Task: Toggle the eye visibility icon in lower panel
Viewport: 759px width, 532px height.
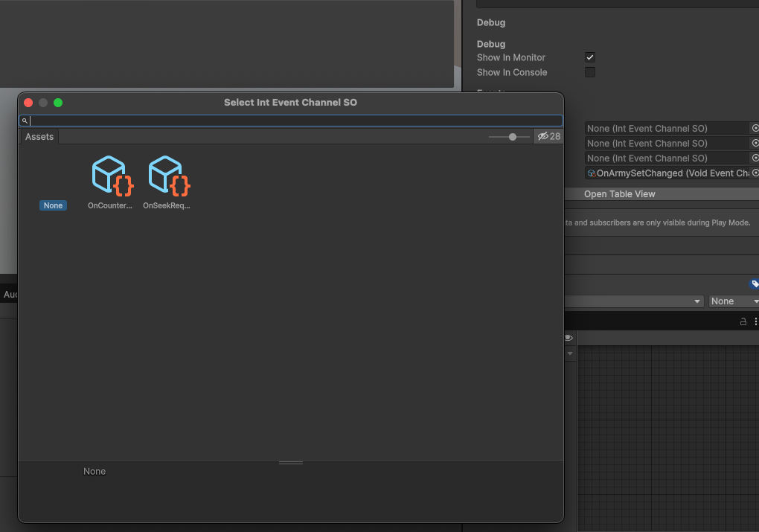Action: click(569, 338)
